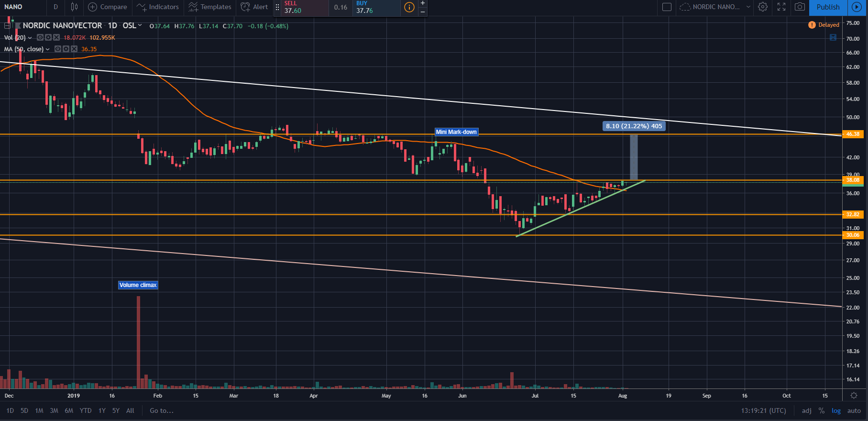Open indicator Templates menu

pos(209,7)
